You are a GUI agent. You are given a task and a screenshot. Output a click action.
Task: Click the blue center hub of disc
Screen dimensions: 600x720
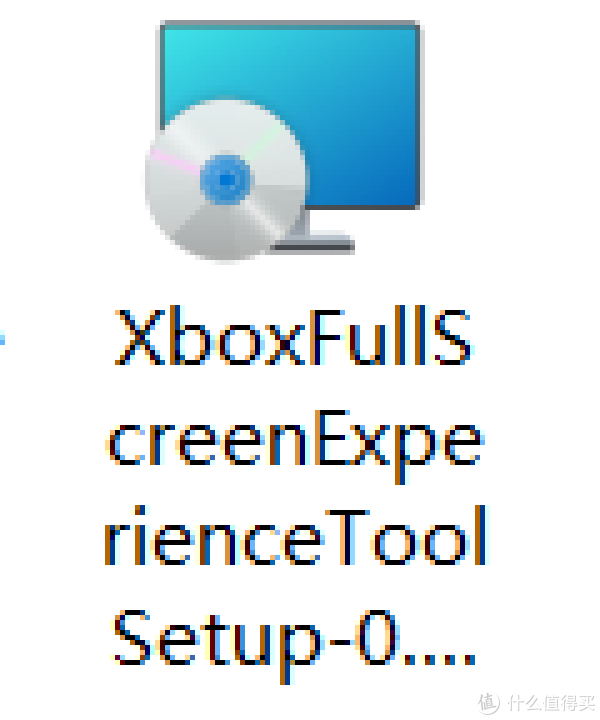click(x=226, y=179)
